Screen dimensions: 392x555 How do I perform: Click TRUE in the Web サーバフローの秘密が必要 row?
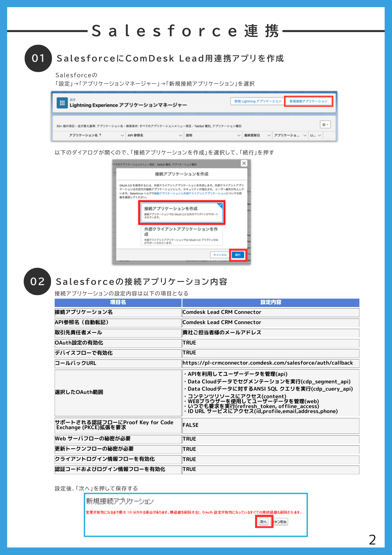[x=189, y=439]
